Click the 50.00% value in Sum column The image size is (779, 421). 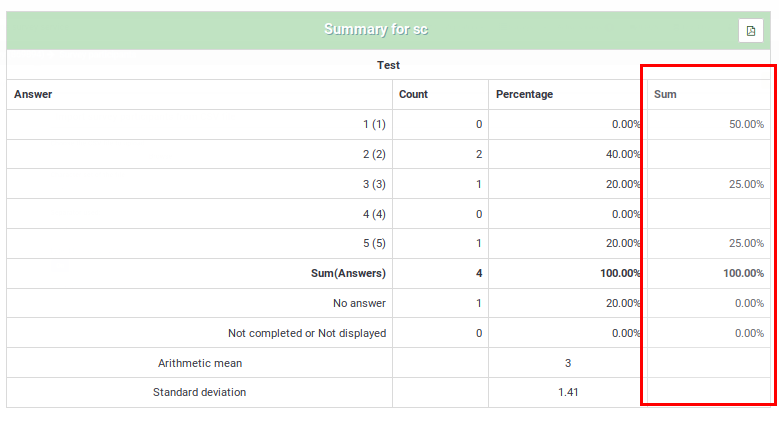746,124
